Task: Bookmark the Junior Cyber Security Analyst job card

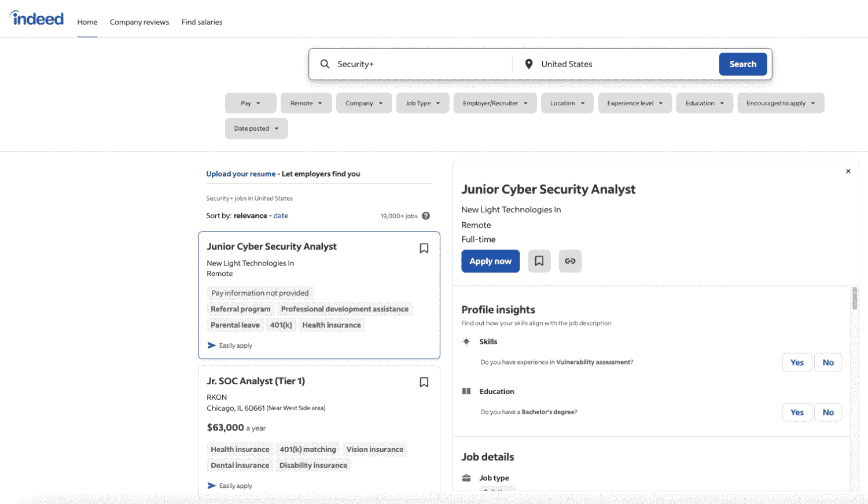Action: [x=424, y=248]
